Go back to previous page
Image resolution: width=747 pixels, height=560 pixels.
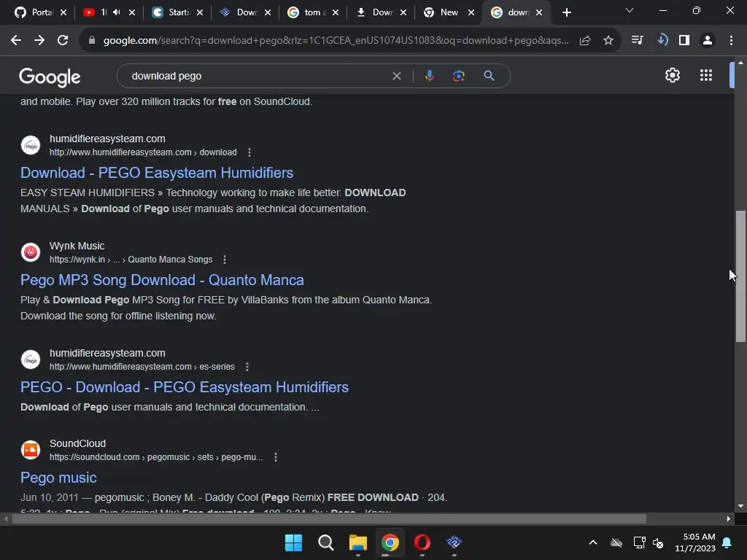pyautogui.click(x=16, y=41)
